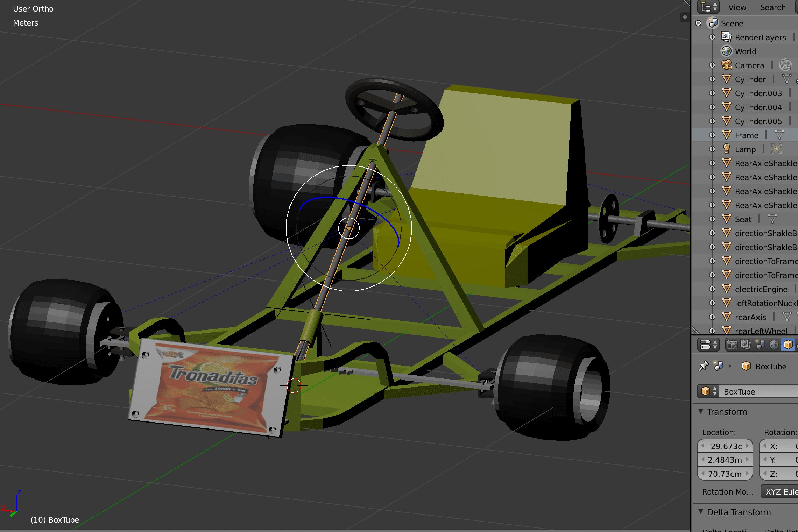Select the Object properties cube tab

click(788, 345)
